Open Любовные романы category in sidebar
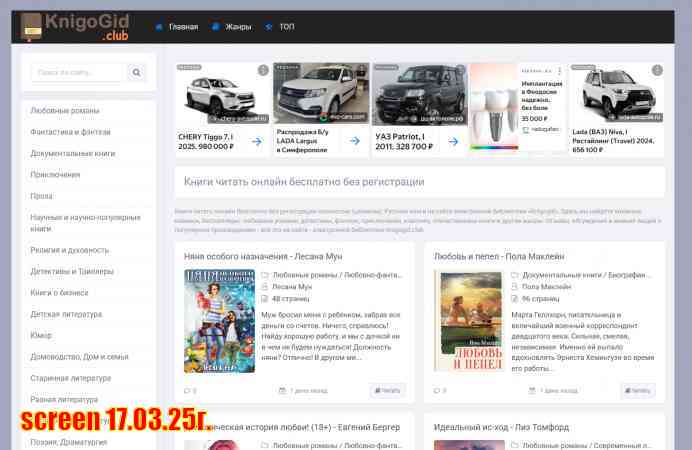Viewport: 692px width, 450px height. pyautogui.click(x=64, y=110)
